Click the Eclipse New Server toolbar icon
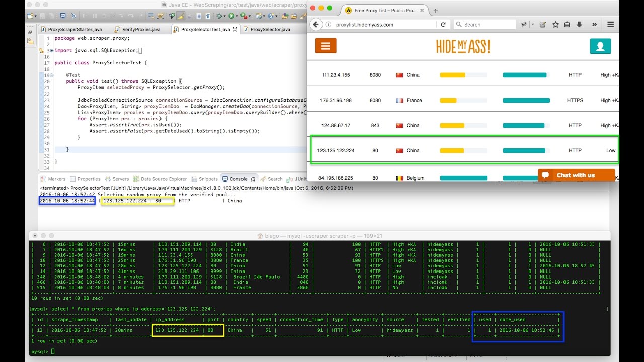Image resolution: width=644 pixels, height=362 pixels. (x=259, y=17)
